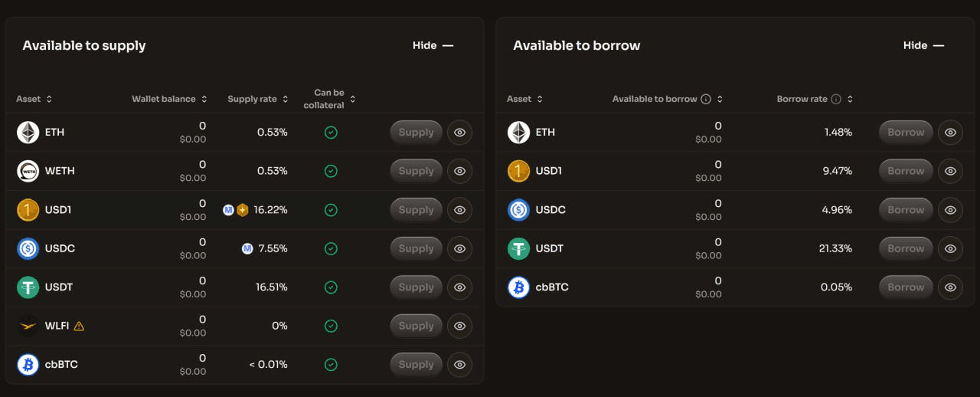Click the cbBTC icon in supply list
Viewport: 980px width, 397px height.
point(28,365)
